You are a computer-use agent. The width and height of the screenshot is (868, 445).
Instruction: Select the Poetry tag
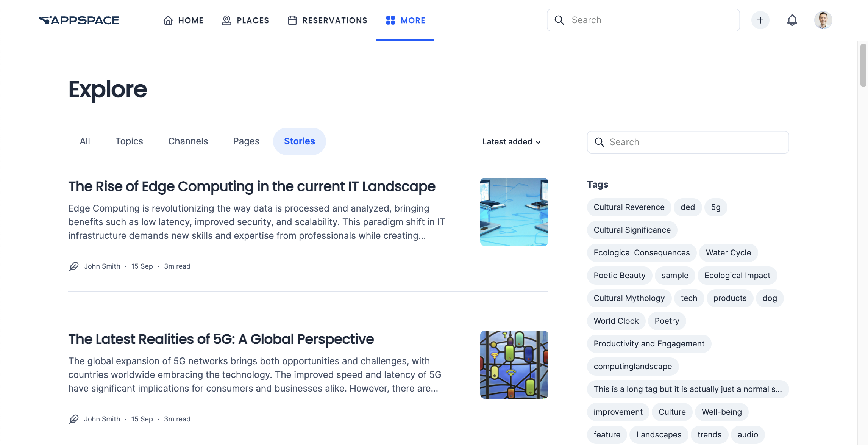coord(667,321)
